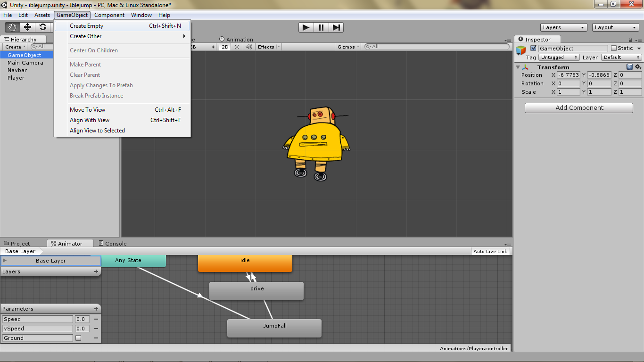Viewport: 644px width, 362px height.
Task: Tick the Ground parameter checkbox
Action: pos(78,338)
